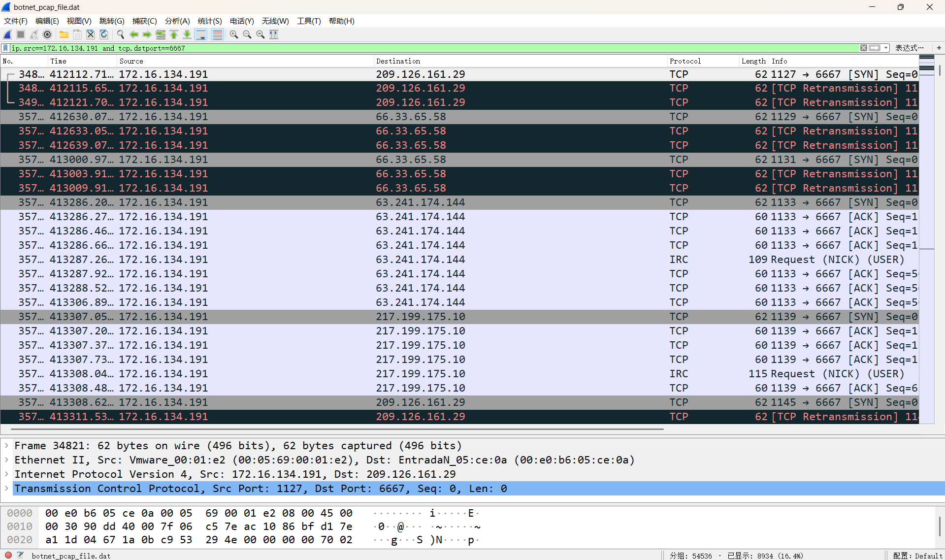Sort packets by the Info column
This screenshot has height=560, width=945.
[844, 61]
